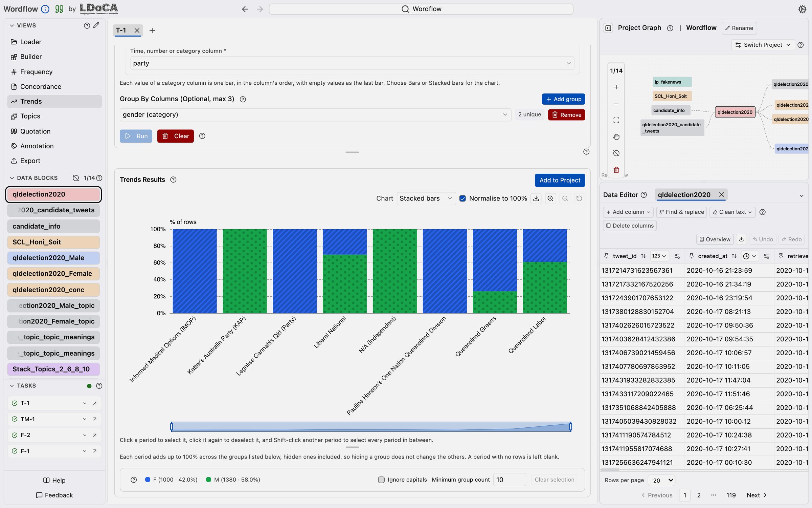Click the settings gear icon
Image resolution: width=812 pixels, height=508 pixels.
click(802, 9)
